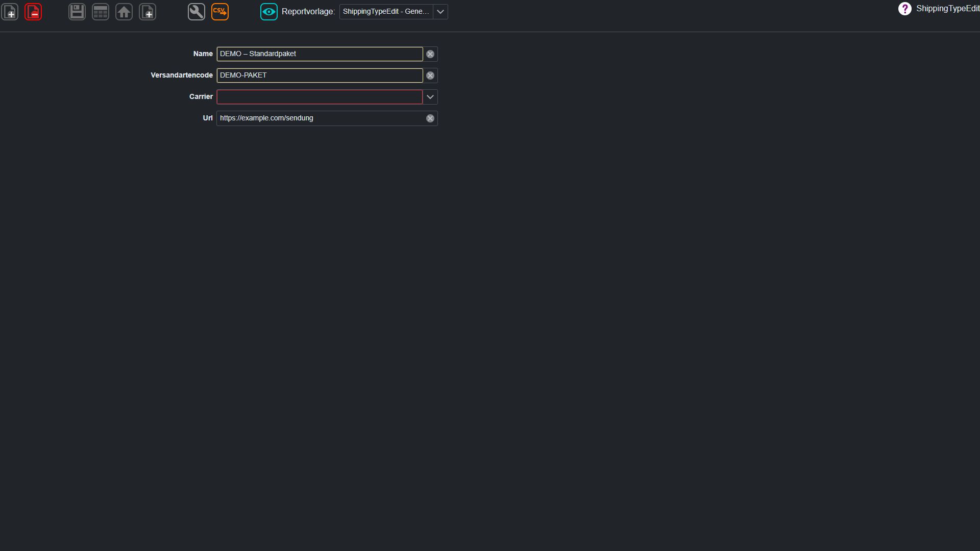Viewport: 980px width, 551px height.
Task: Click into the Name field
Action: 320,54
